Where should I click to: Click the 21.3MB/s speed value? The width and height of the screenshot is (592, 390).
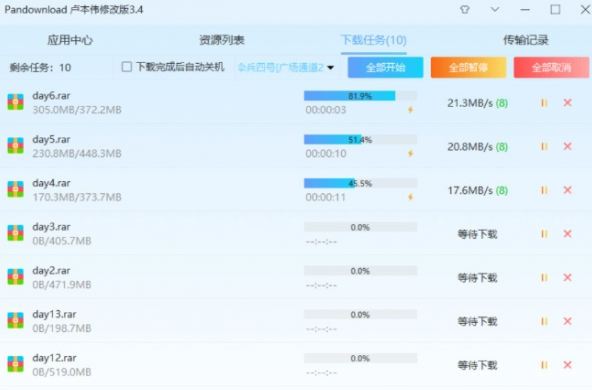[x=470, y=103]
